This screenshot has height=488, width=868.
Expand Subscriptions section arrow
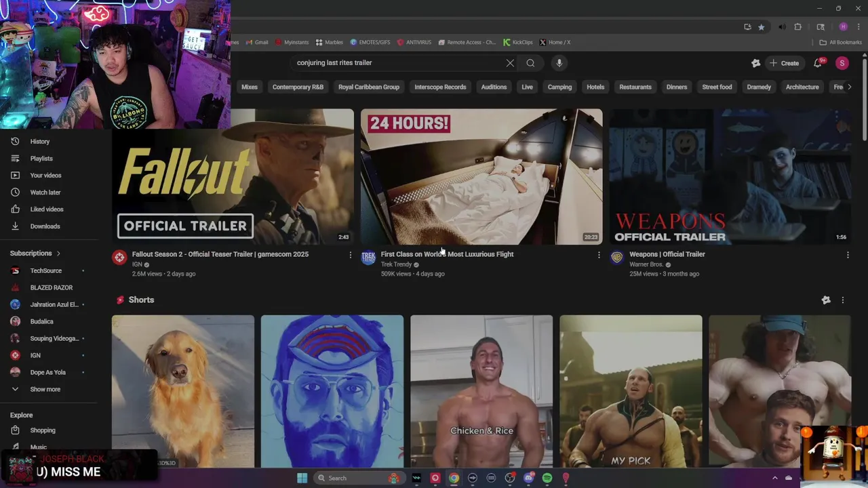[58, 253]
